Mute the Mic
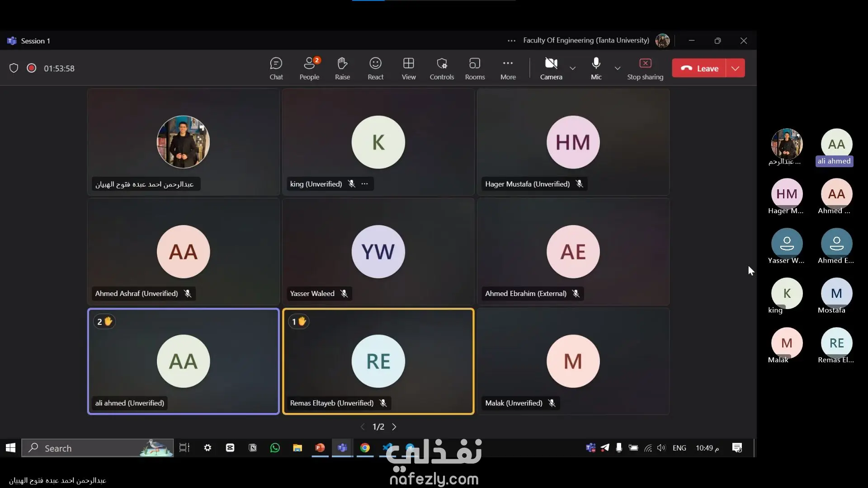 pos(596,68)
